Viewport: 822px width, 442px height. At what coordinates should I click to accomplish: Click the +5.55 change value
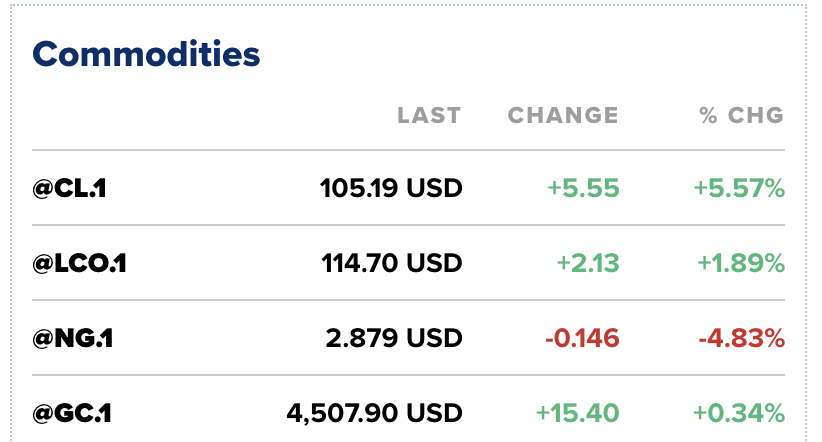click(583, 187)
